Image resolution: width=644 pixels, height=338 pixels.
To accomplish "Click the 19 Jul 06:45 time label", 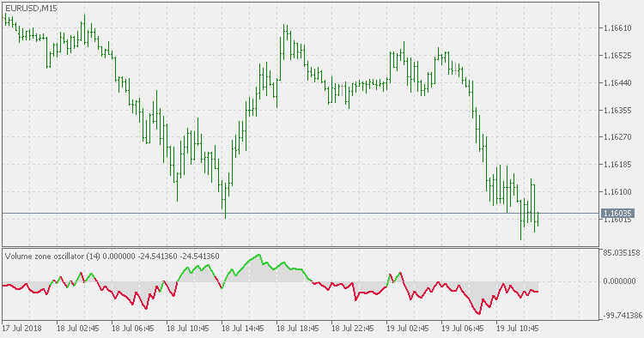I will (464, 329).
